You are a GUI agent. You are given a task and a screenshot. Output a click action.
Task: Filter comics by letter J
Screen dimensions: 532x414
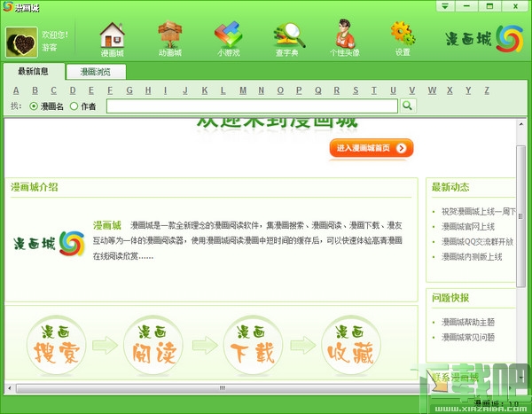[185, 90]
